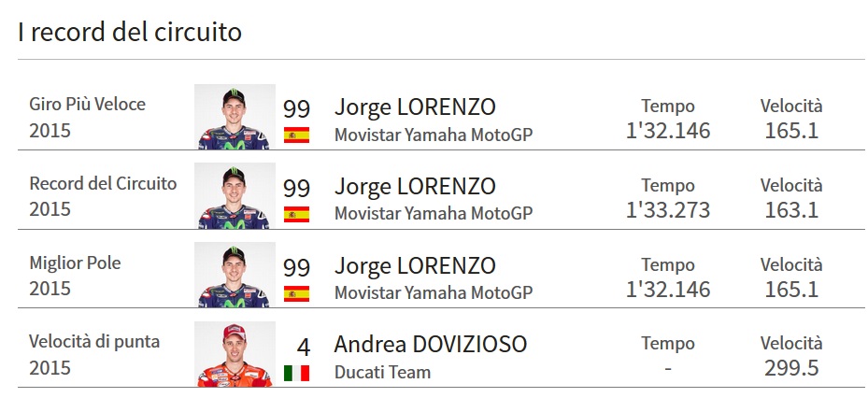Open Lorenzo's photo in Record del Circuito row
Viewport: 868px width, 412px height.
pos(235,196)
